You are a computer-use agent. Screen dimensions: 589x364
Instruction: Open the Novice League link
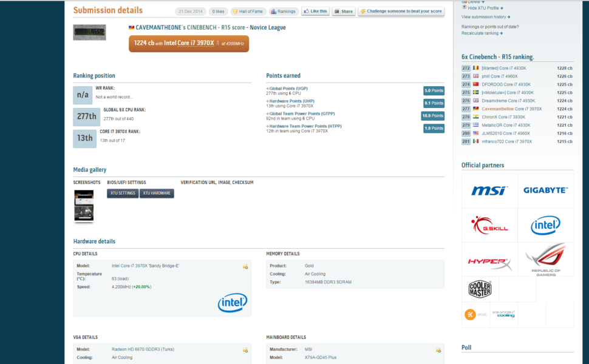tap(268, 27)
